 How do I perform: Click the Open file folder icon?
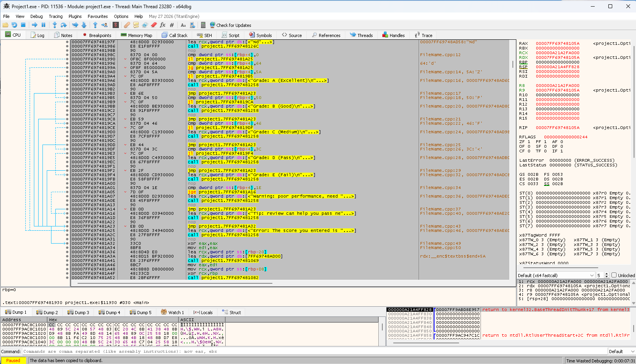tap(5, 25)
